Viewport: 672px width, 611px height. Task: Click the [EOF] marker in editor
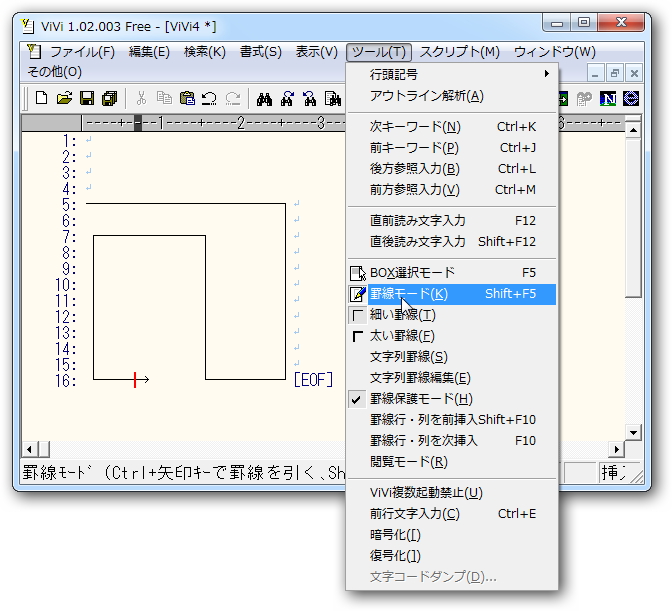[x=313, y=380]
